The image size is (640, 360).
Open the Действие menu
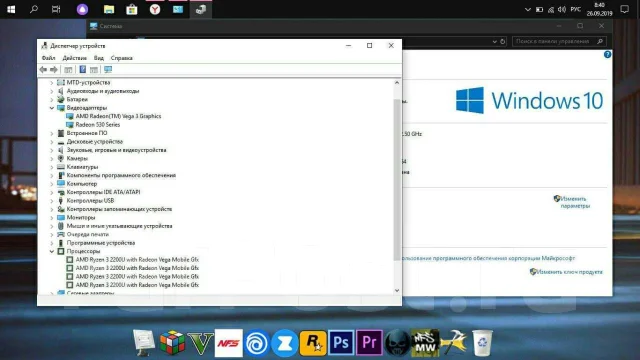[x=74, y=58]
